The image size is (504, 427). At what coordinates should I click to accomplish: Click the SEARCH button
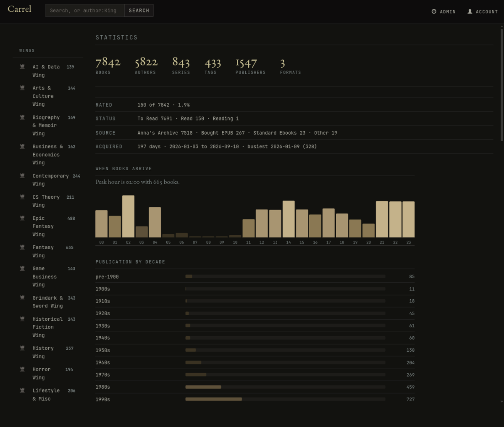[139, 11]
